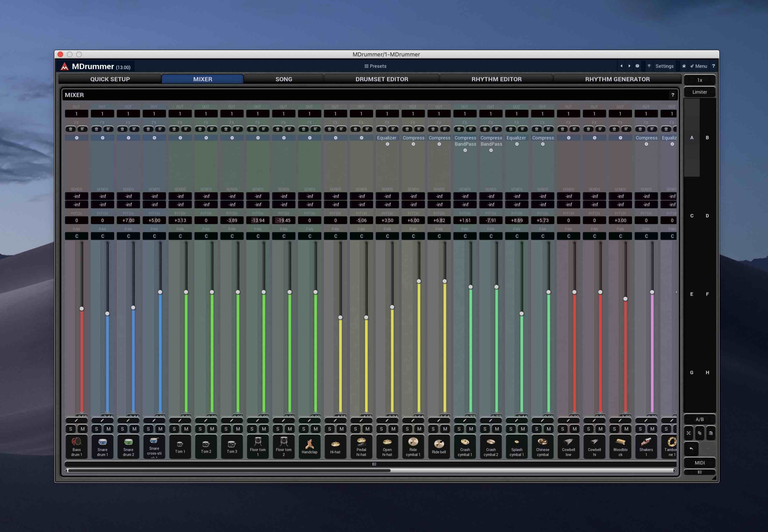Switch to the RHYTHM GENERATOR tab
The height and width of the screenshot is (532, 768).
click(x=617, y=79)
